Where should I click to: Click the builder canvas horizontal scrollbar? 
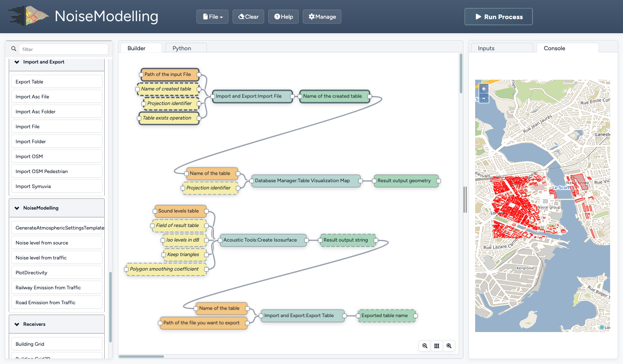(x=141, y=356)
